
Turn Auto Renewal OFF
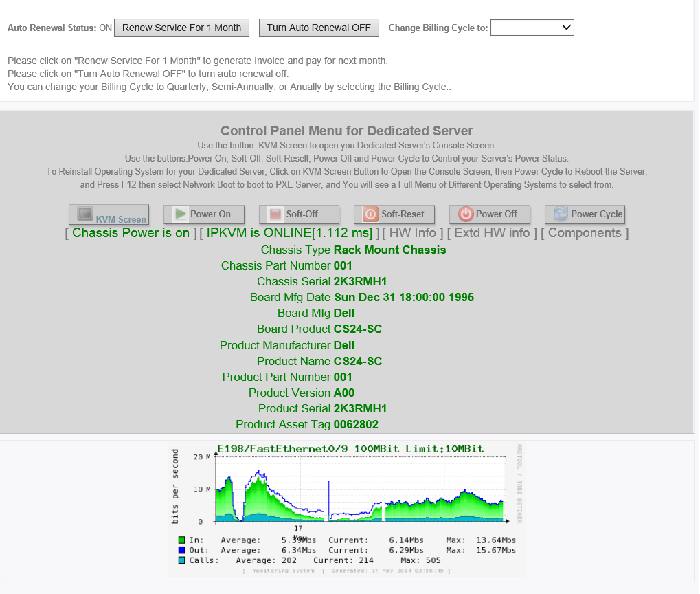click(x=319, y=27)
